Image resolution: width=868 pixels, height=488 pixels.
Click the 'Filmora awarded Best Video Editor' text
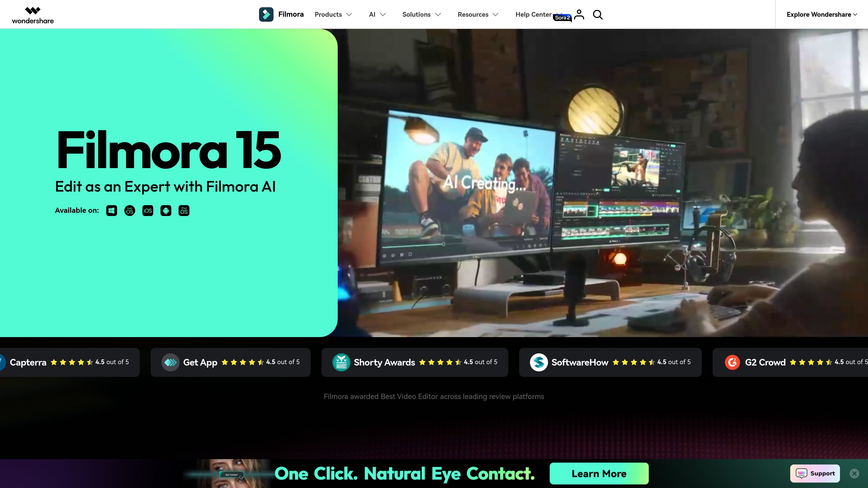coord(434,396)
